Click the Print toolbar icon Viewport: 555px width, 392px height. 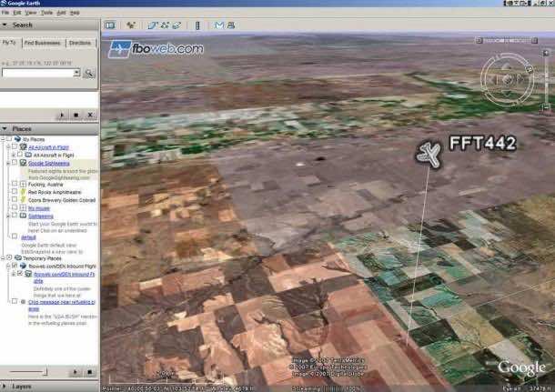[x=230, y=25]
